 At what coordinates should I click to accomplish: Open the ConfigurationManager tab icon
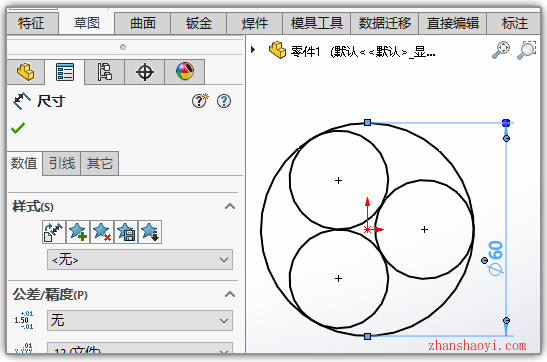coord(104,72)
